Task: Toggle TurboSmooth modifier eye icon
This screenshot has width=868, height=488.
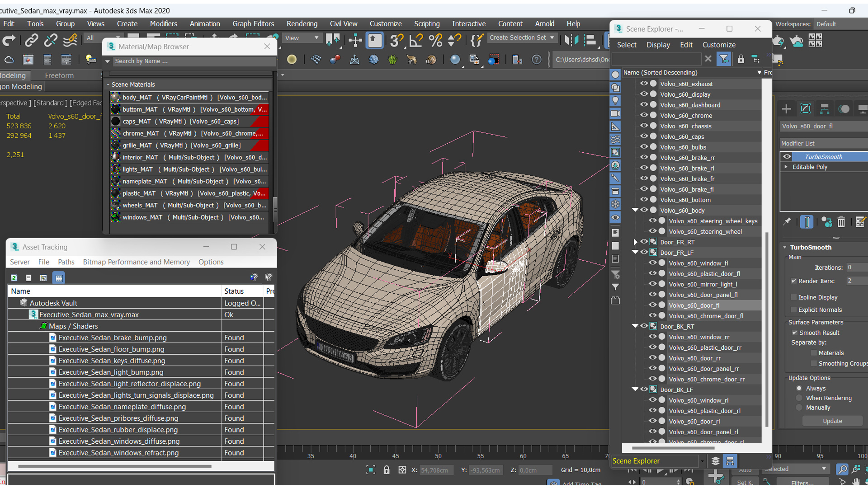Action: tap(787, 156)
